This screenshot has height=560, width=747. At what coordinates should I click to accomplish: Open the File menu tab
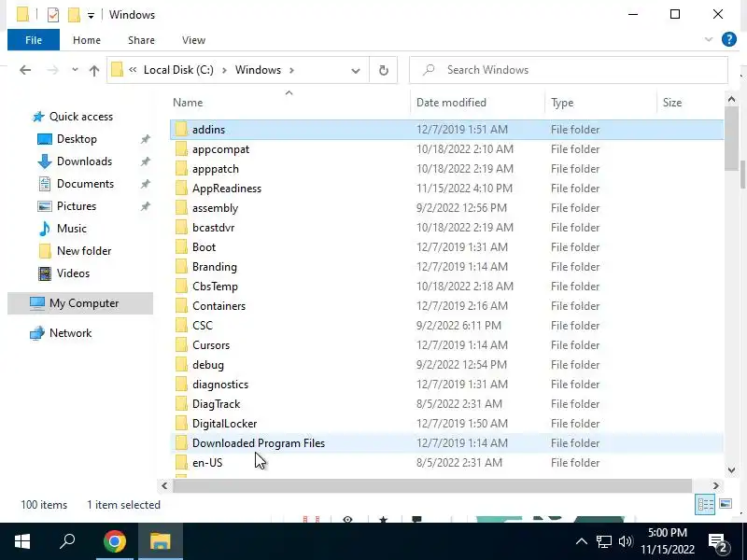(x=34, y=40)
